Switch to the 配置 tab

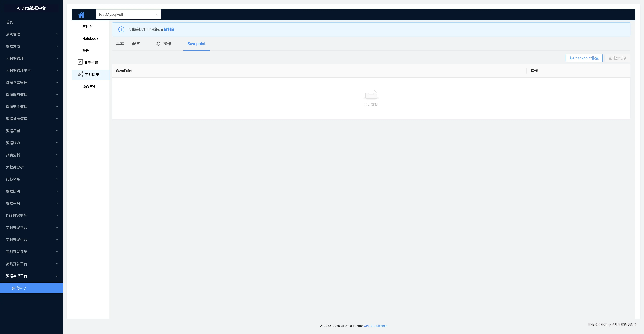coord(136,44)
